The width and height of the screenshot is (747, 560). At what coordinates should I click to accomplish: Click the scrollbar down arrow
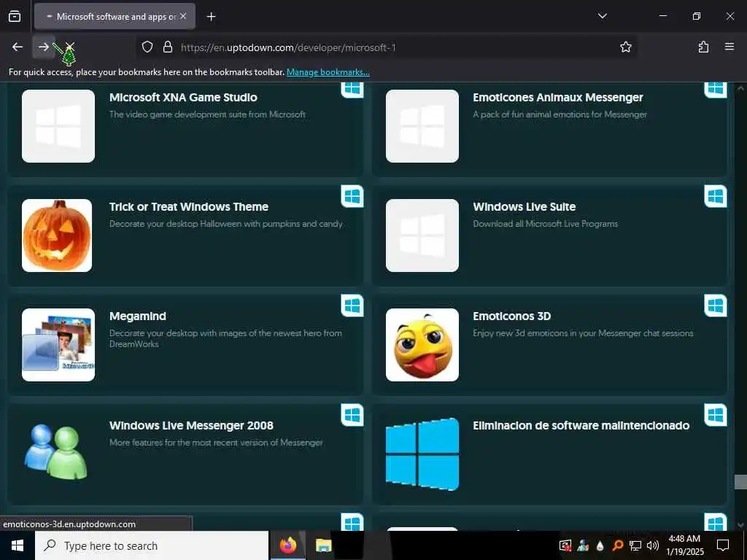click(x=740, y=525)
